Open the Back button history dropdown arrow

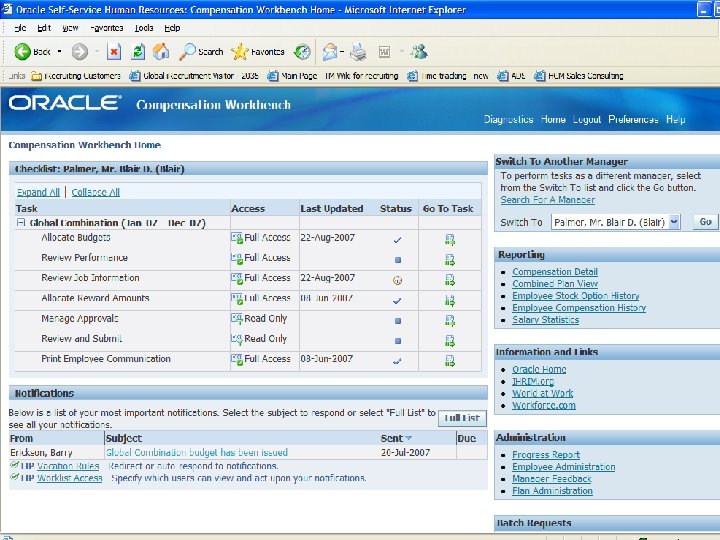click(x=59, y=51)
